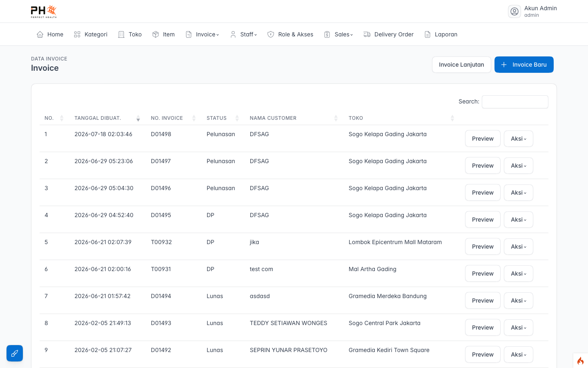This screenshot has height=368, width=588.
Task: Click the blue rocket icon button
Action: (x=15, y=353)
